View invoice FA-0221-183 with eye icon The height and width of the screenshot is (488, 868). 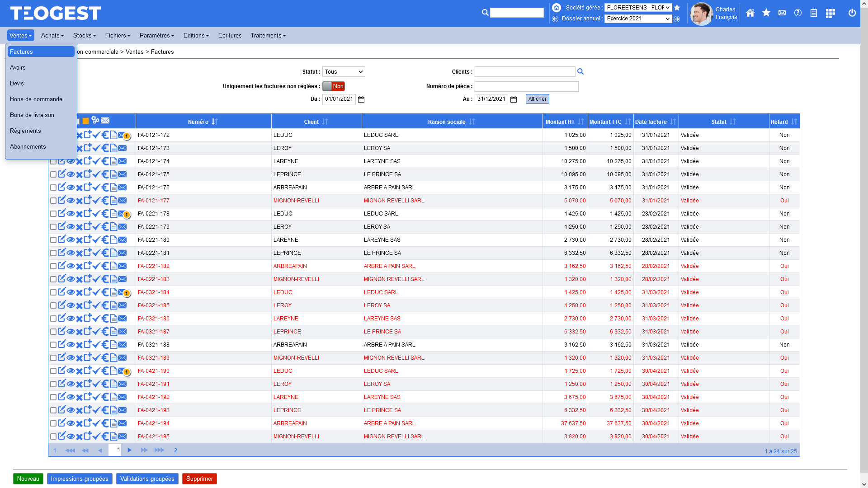click(x=71, y=279)
